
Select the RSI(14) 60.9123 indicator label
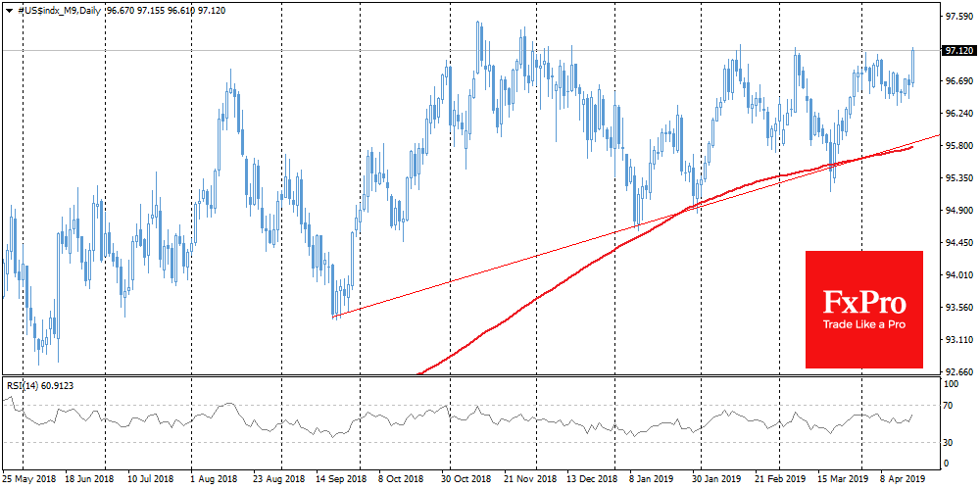39,385
